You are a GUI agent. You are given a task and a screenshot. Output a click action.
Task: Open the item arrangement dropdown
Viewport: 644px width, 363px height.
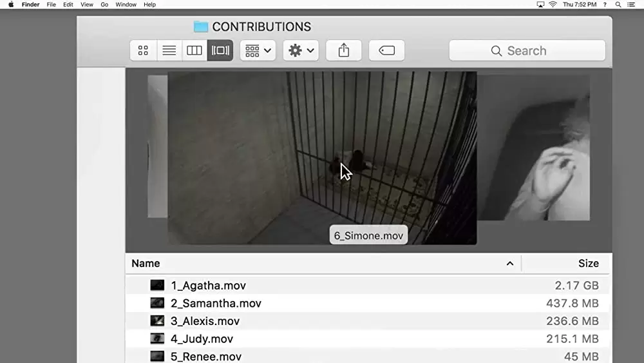(258, 50)
